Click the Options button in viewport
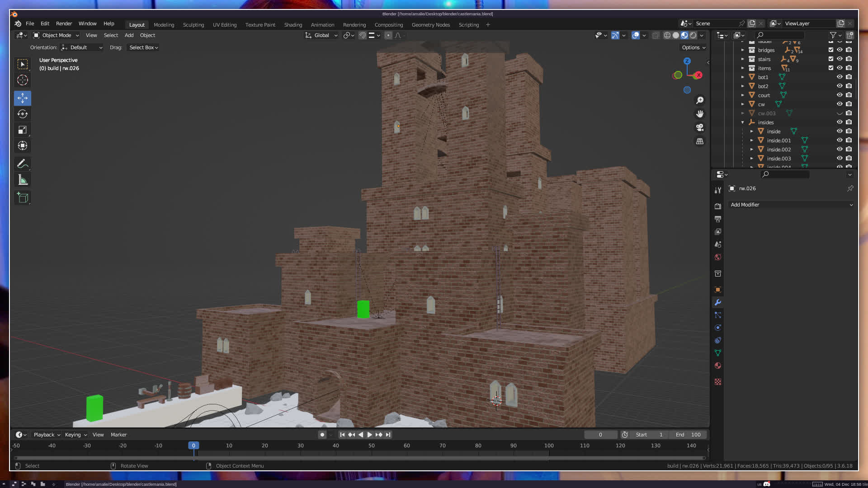Image resolution: width=868 pixels, height=488 pixels. [x=693, y=47]
